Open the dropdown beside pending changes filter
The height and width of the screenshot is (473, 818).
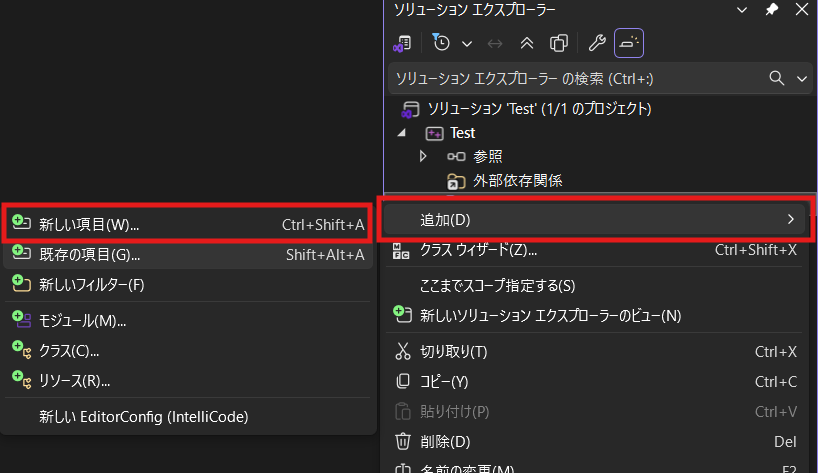click(x=467, y=43)
